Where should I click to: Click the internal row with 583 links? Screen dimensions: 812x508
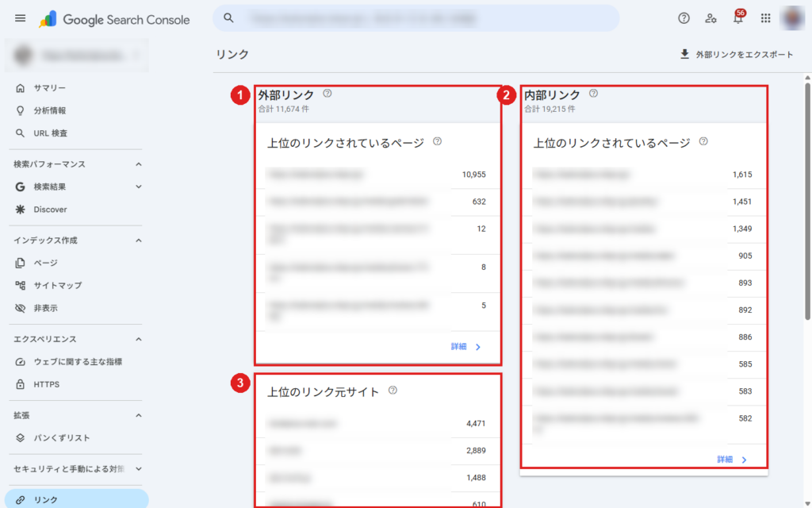644,391
